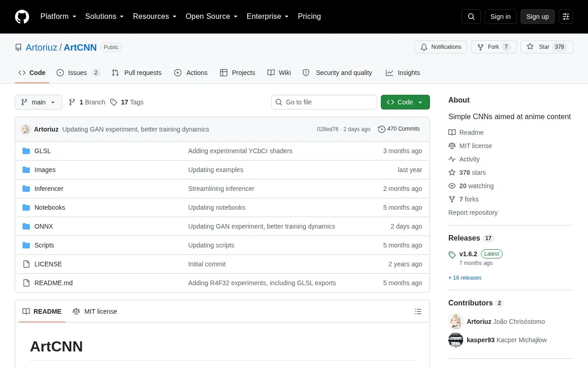Open the README.md file

click(53, 283)
